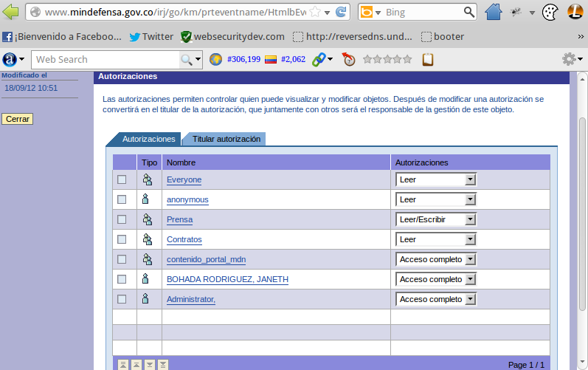588x370 pixels.
Task: Open Administrator access dropdown
Action: (436, 299)
